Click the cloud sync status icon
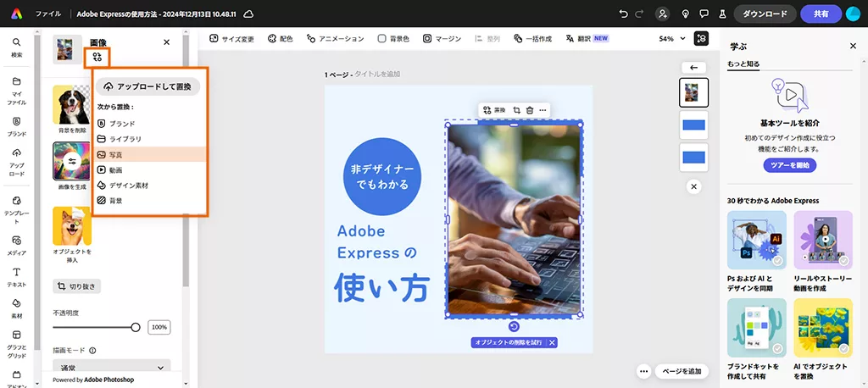The image size is (868, 388). [x=248, y=14]
